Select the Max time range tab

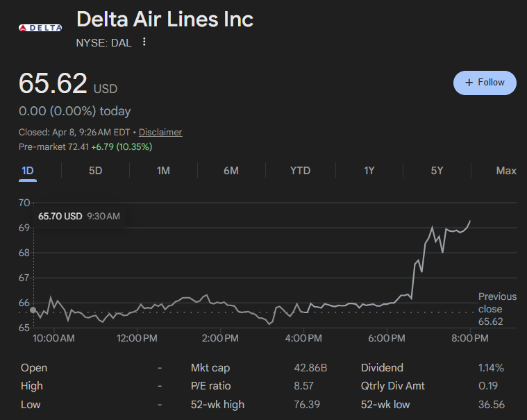pos(506,171)
